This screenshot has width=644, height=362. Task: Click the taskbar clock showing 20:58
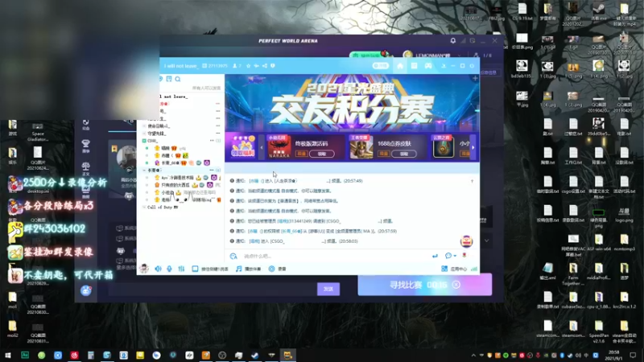[614, 356]
